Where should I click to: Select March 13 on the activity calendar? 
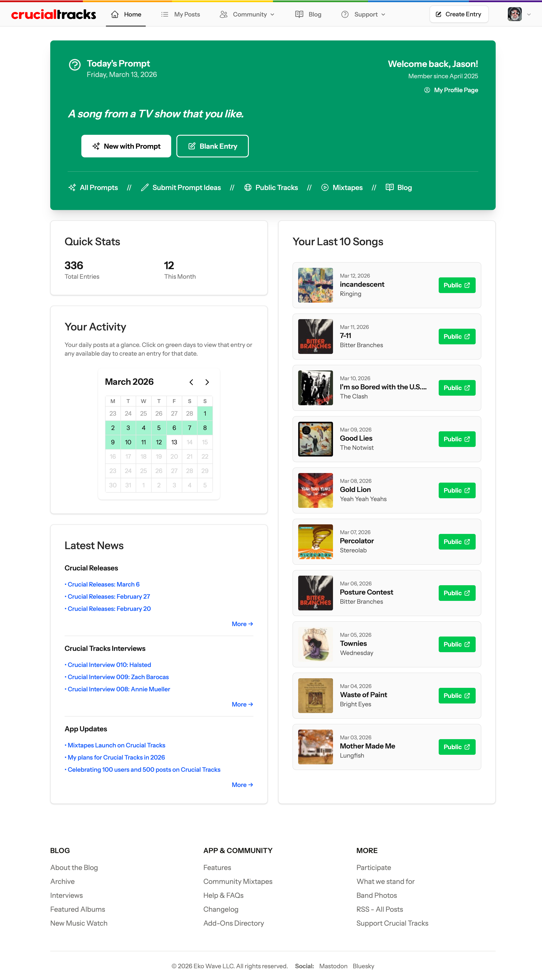pos(174,442)
